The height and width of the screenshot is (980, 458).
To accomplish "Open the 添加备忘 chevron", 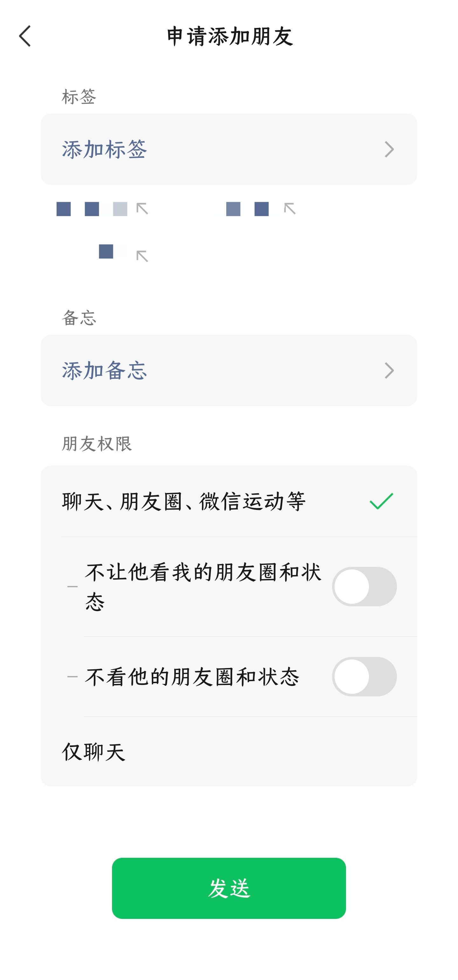I will [389, 370].
